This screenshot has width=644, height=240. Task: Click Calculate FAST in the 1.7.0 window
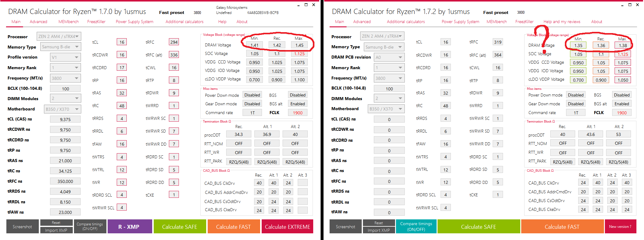coord(234,226)
